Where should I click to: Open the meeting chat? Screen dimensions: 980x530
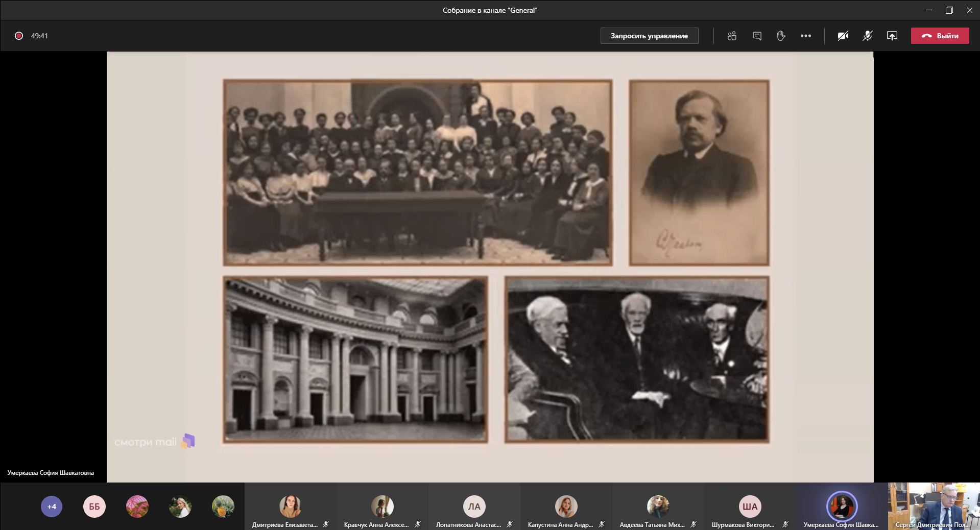757,36
